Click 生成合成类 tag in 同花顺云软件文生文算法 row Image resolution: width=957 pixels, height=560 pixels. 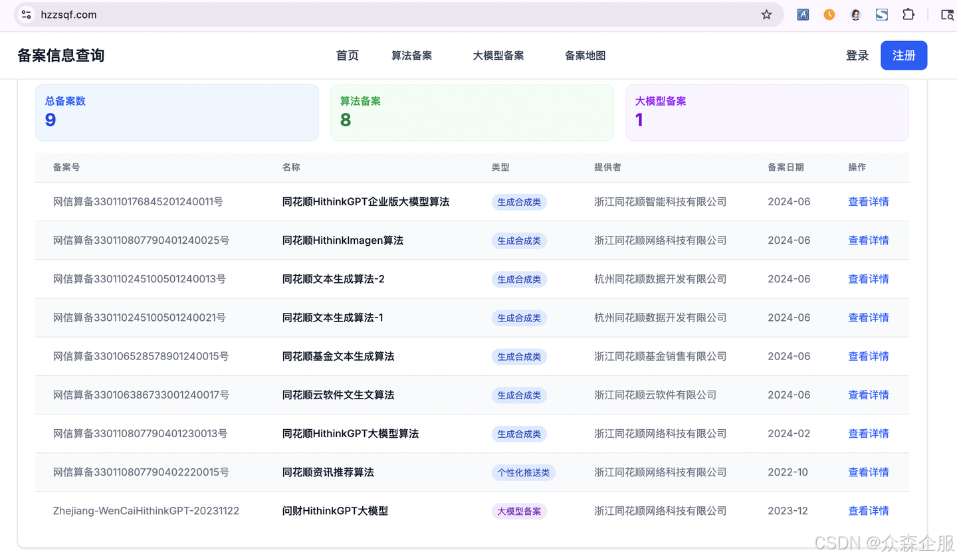pyautogui.click(x=519, y=395)
